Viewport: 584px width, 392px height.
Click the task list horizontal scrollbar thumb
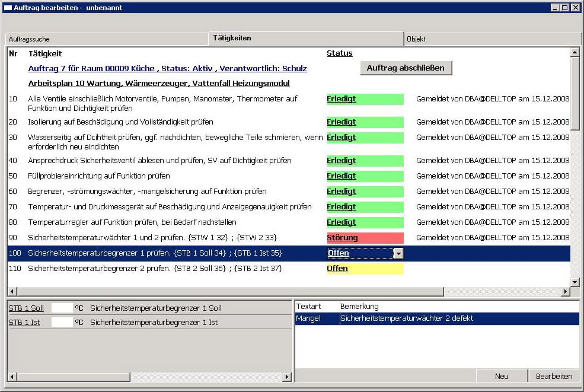(x=231, y=291)
